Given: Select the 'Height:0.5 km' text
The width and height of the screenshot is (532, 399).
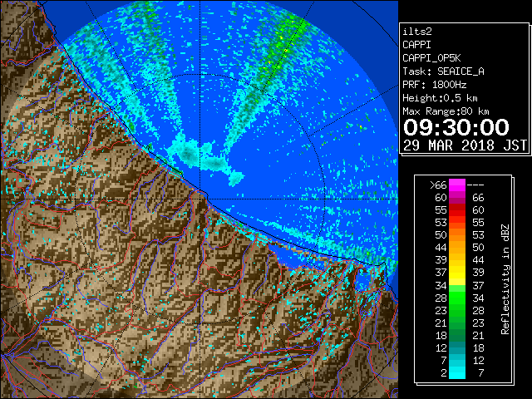Looking at the screenshot, I should (x=440, y=98).
